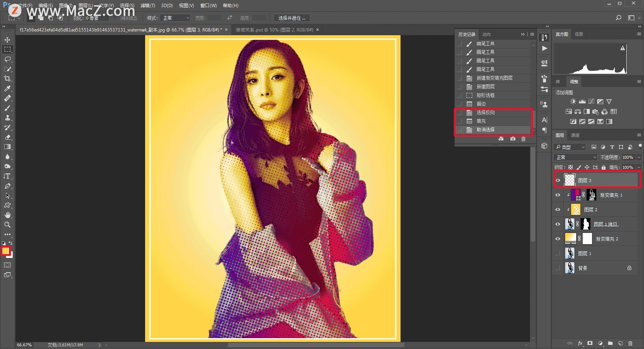Create new snapshot in History panel
644x349 pixels.
click(513, 139)
